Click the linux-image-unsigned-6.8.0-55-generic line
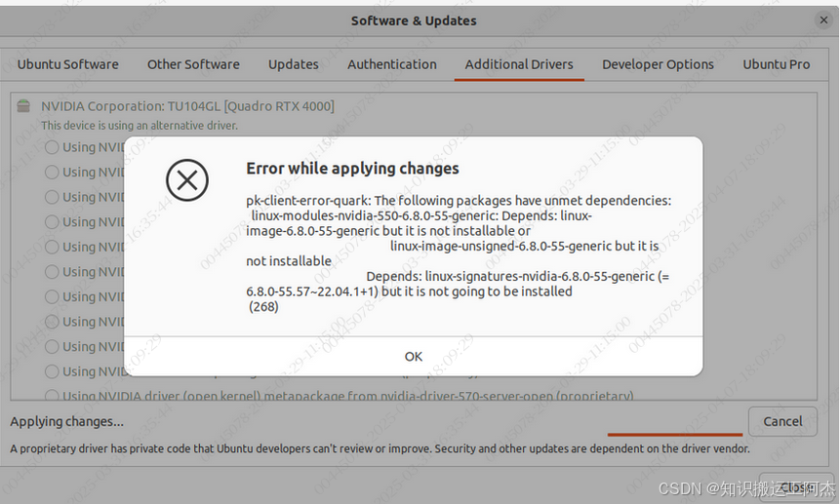This screenshot has width=840, height=504. click(525, 246)
